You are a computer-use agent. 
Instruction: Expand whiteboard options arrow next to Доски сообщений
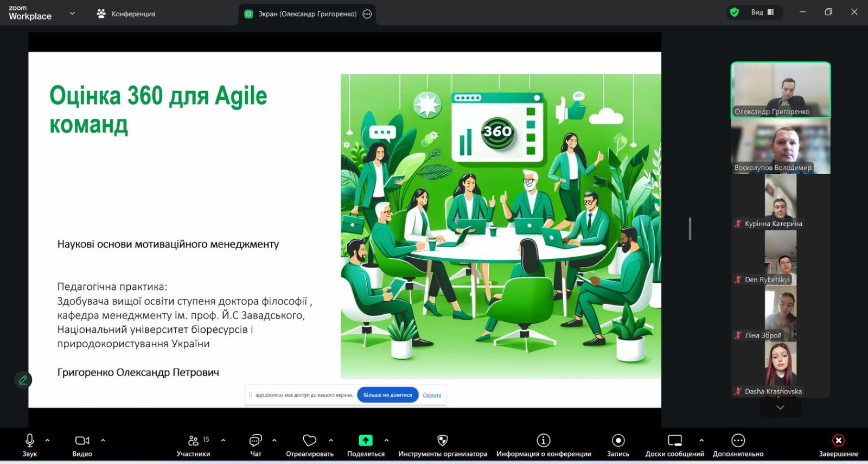[x=701, y=440]
